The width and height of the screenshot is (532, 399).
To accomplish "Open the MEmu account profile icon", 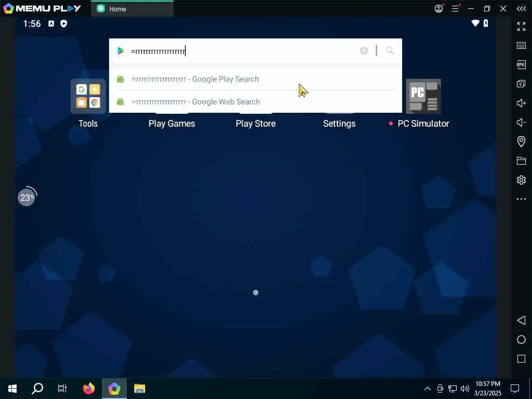I will [438, 8].
